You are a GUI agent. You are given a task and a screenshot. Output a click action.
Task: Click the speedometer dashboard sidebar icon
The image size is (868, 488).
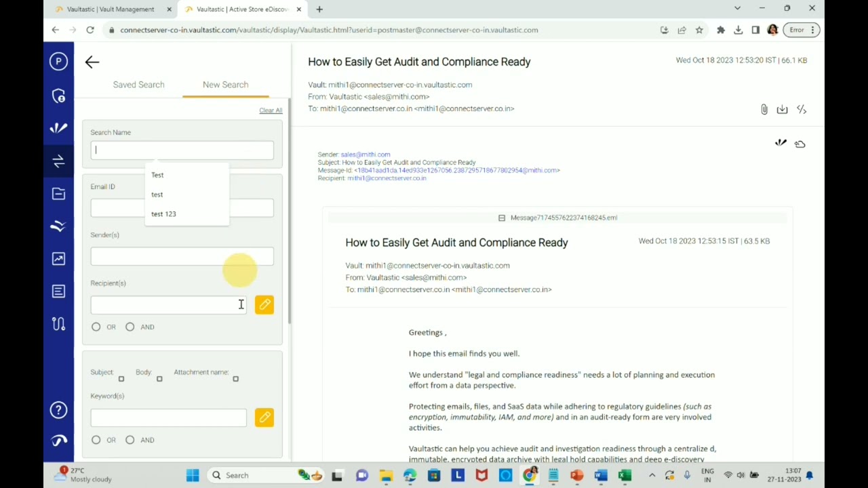coord(58,441)
